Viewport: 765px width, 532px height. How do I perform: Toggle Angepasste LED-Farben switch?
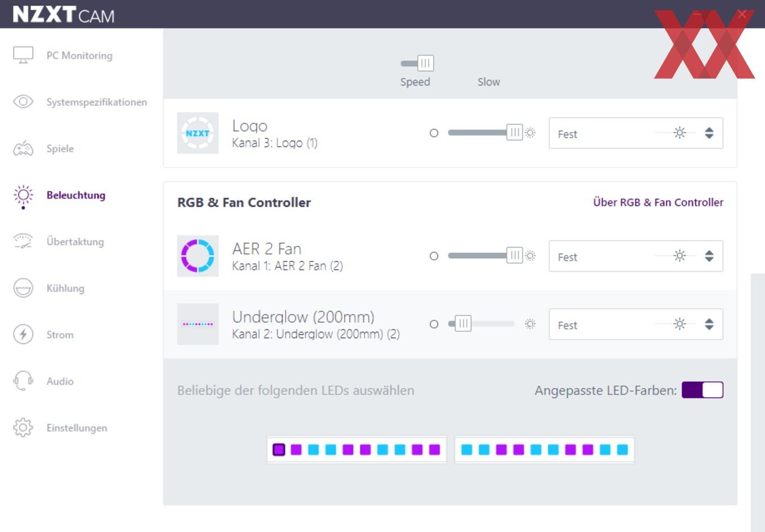[703, 390]
